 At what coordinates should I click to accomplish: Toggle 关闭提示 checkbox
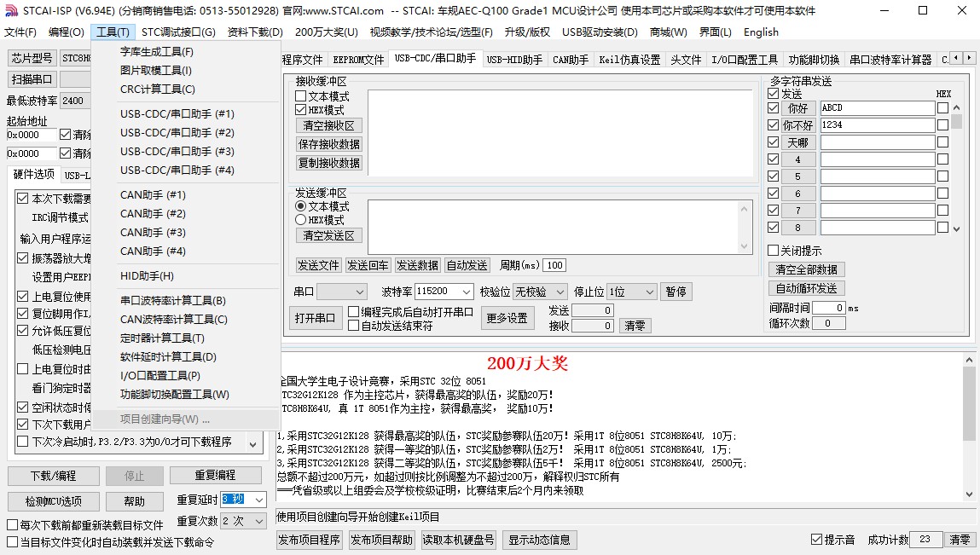click(773, 250)
